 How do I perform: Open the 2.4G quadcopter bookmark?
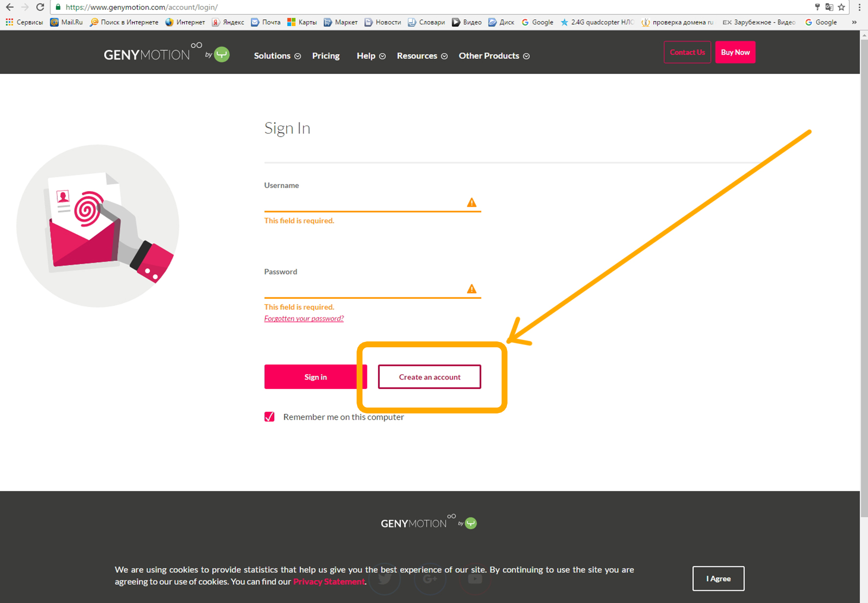point(597,22)
